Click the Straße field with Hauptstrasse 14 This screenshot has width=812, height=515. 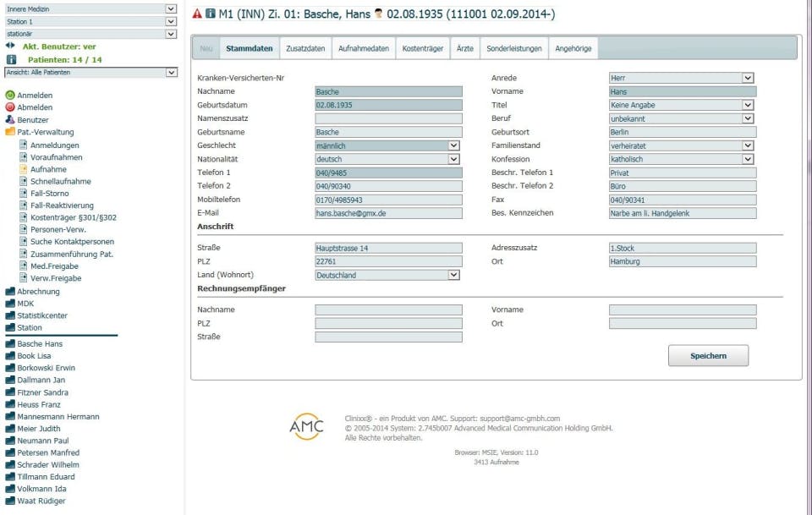pyautogui.click(x=388, y=248)
